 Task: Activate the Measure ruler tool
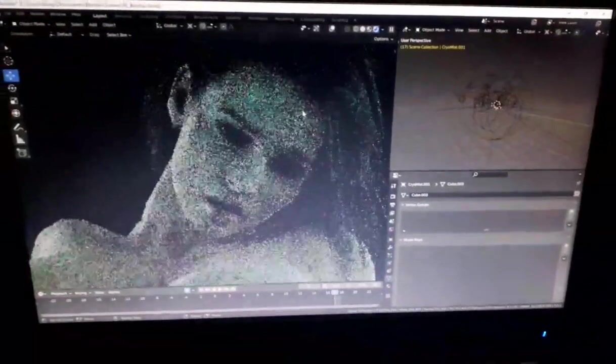(20, 139)
